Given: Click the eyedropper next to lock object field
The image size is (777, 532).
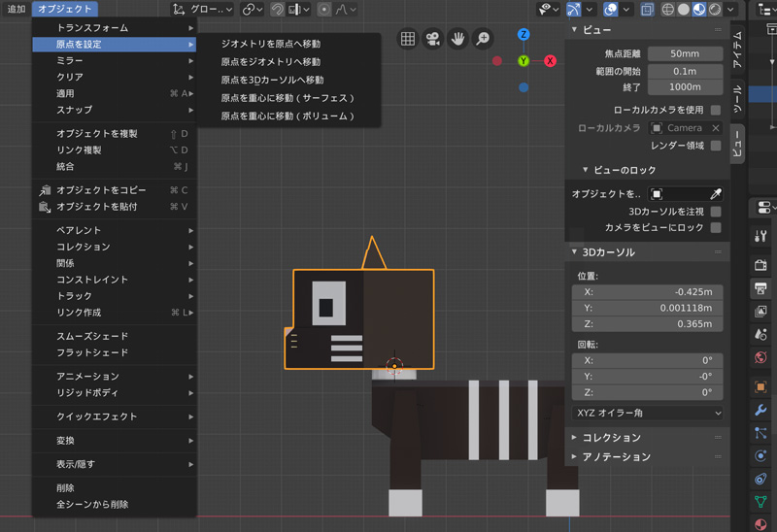Looking at the screenshot, I should [716, 194].
